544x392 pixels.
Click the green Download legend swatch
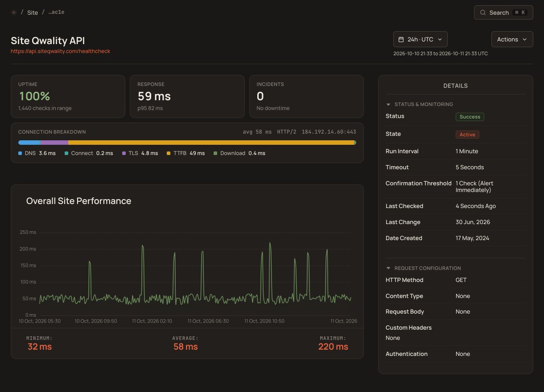coord(215,153)
